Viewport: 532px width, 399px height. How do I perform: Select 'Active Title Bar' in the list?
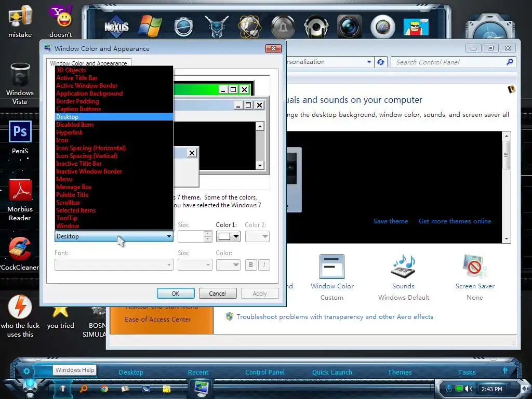click(114, 78)
